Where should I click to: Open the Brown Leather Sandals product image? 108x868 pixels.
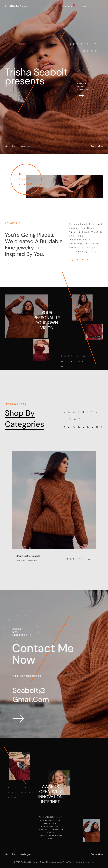tap(54, 499)
